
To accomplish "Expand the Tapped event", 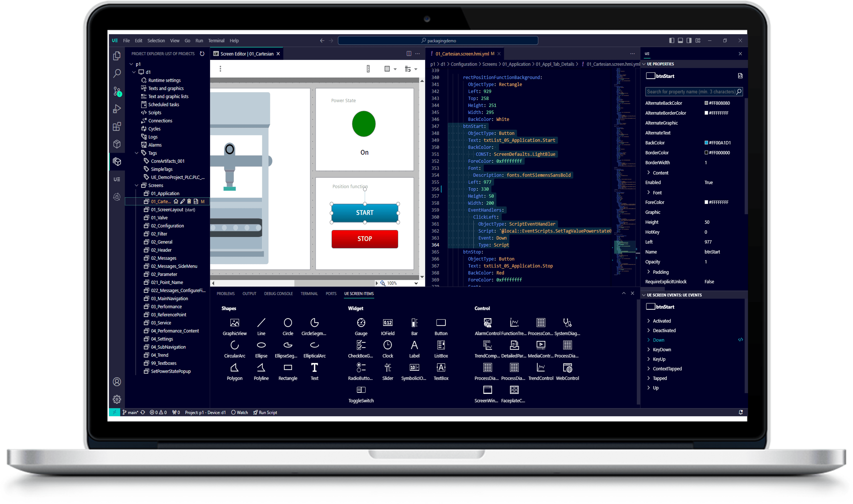I will [649, 378].
